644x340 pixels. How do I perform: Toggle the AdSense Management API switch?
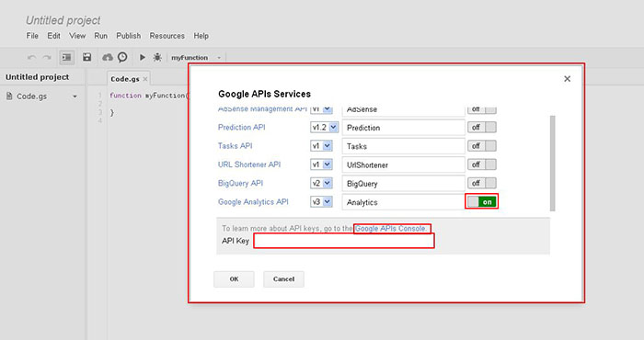point(482,109)
